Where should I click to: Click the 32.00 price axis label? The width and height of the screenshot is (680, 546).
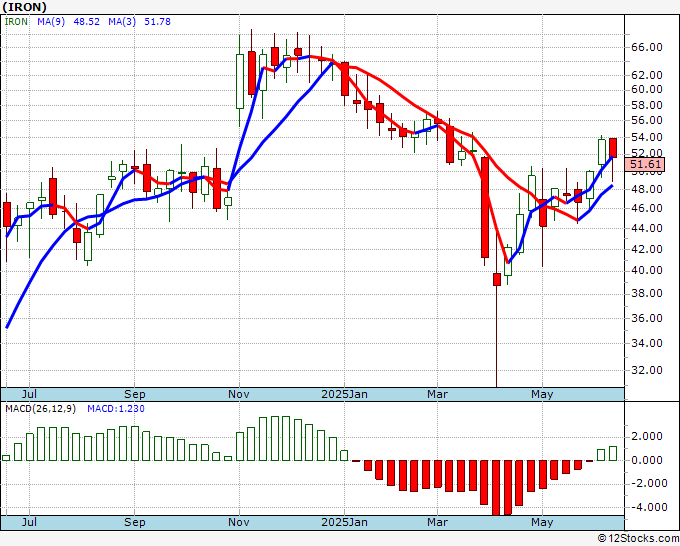[x=647, y=370]
